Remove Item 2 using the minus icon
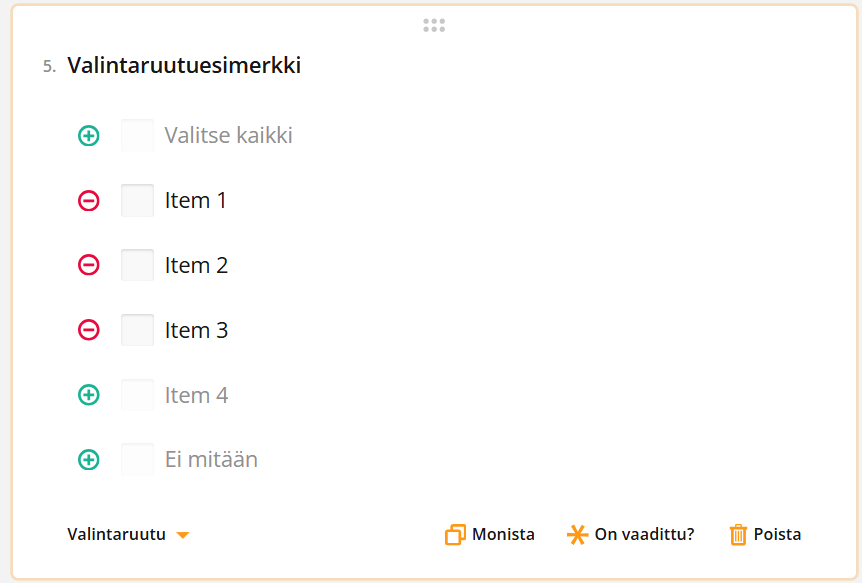862x583 pixels. (x=88, y=265)
